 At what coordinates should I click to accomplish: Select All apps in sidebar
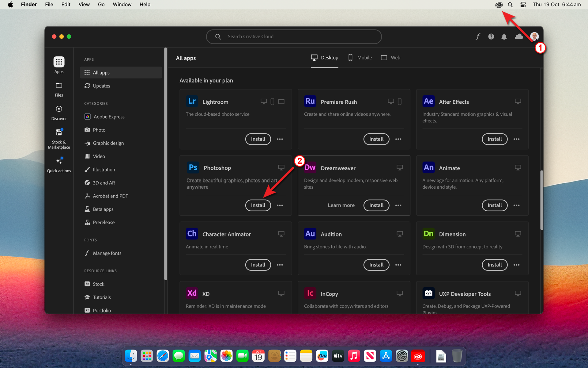121,73
